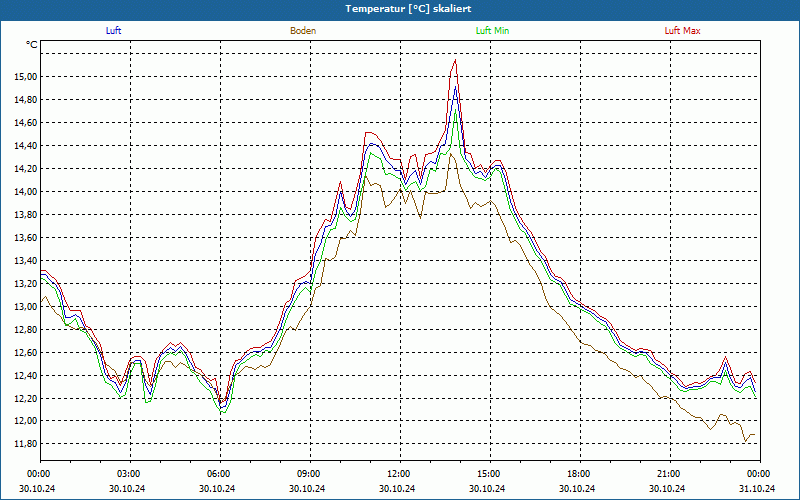Screen dimensions: 800x500
Task: Click the '06:00' time axis label
Action: coord(220,473)
